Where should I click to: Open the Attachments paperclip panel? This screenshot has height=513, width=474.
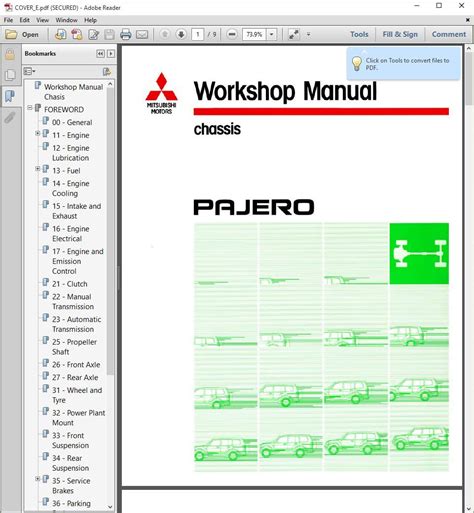click(x=10, y=117)
